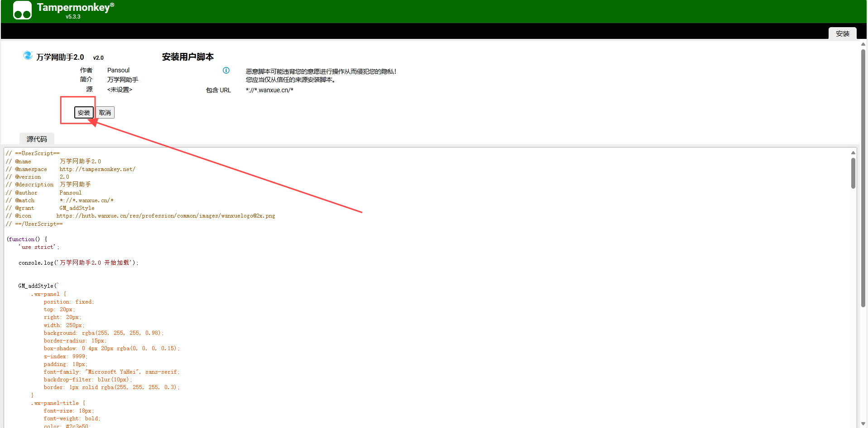Switch to the 源代码 tab
The height and width of the screenshot is (428, 868).
[x=37, y=139]
